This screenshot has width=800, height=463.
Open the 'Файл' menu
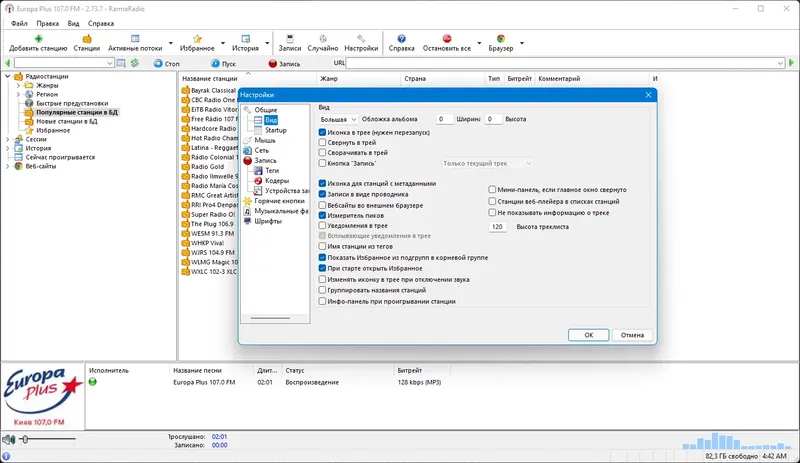coord(19,23)
